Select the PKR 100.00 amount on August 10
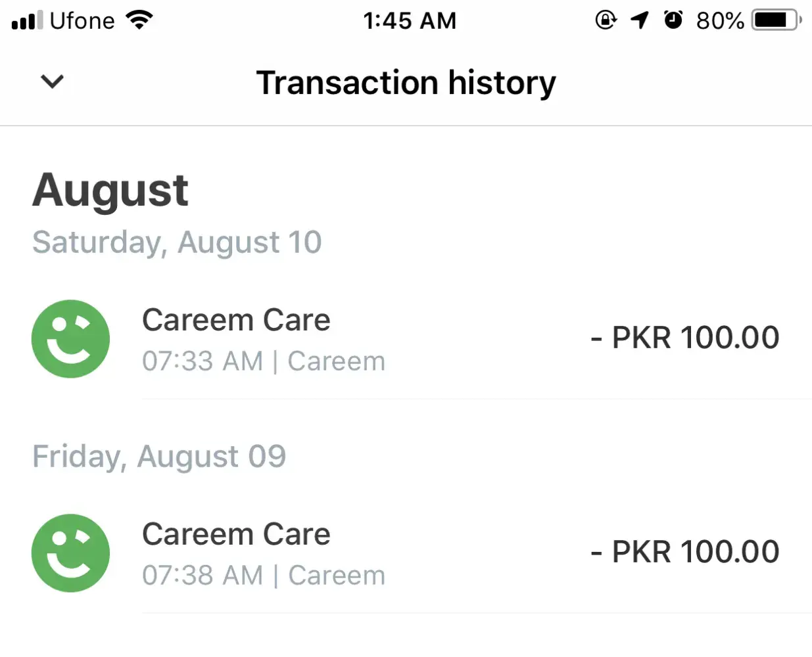The image size is (812, 657). pos(685,338)
